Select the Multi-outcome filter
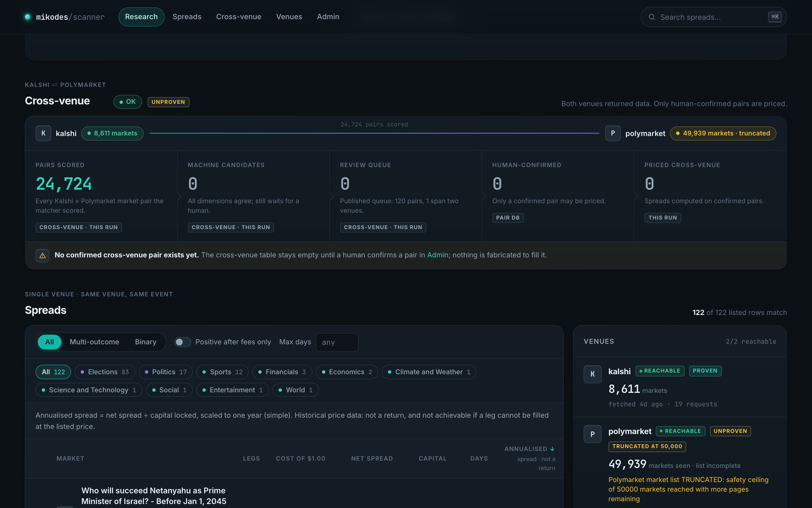The image size is (812, 508). click(x=94, y=342)
